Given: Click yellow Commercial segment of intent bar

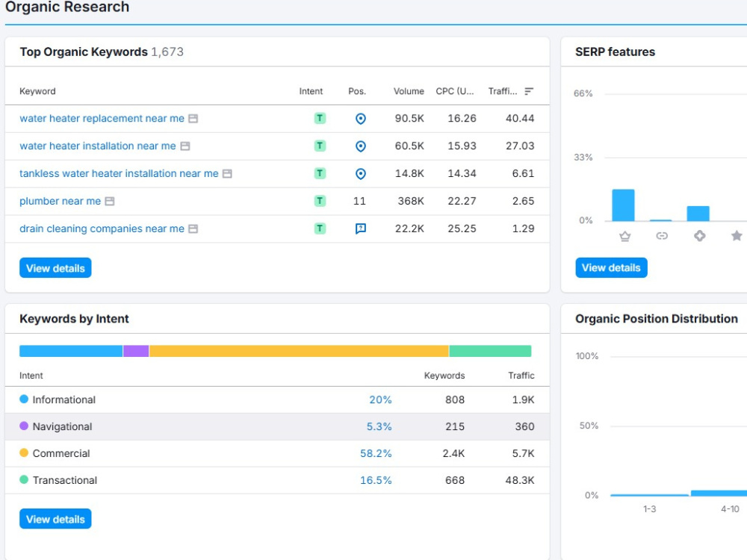Looking at the screenshot, I should pyautogui.click(x=299, y=351).
